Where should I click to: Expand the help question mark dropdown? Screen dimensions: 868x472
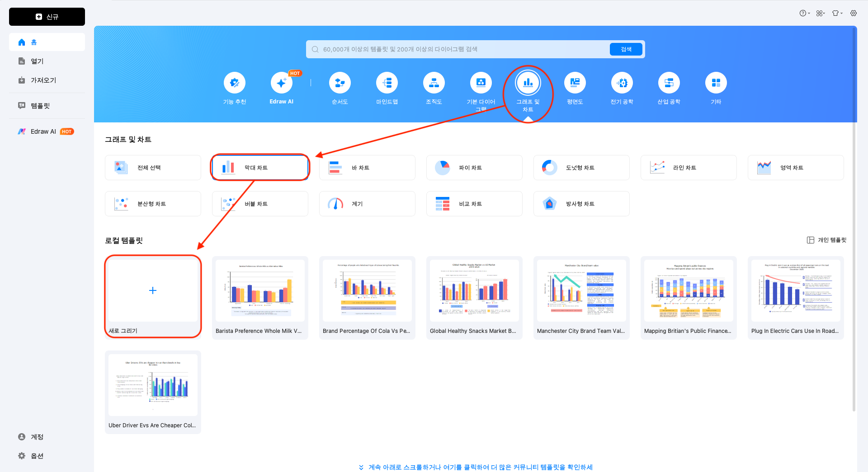click(x=804, y=13)
